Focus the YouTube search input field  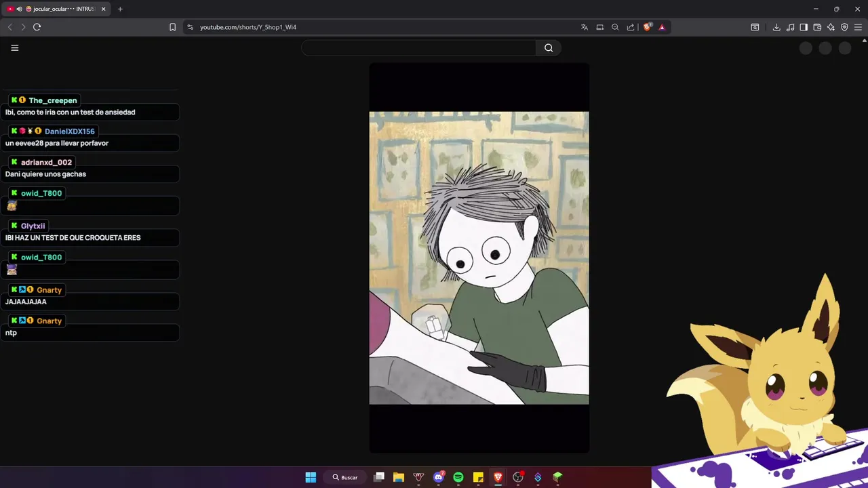tap(418, 48)
